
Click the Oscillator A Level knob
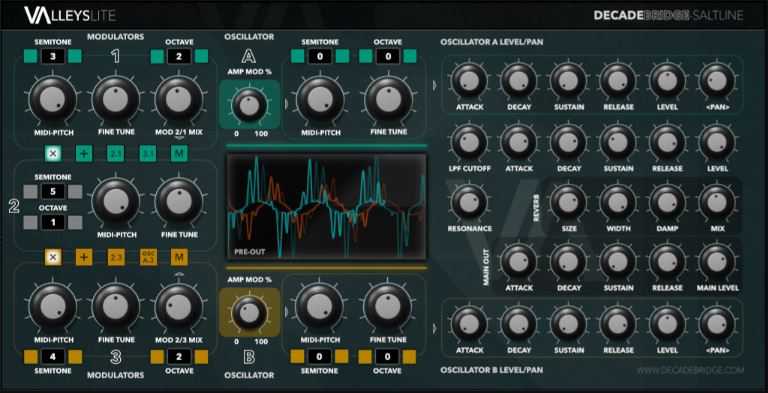coord(667,81)
